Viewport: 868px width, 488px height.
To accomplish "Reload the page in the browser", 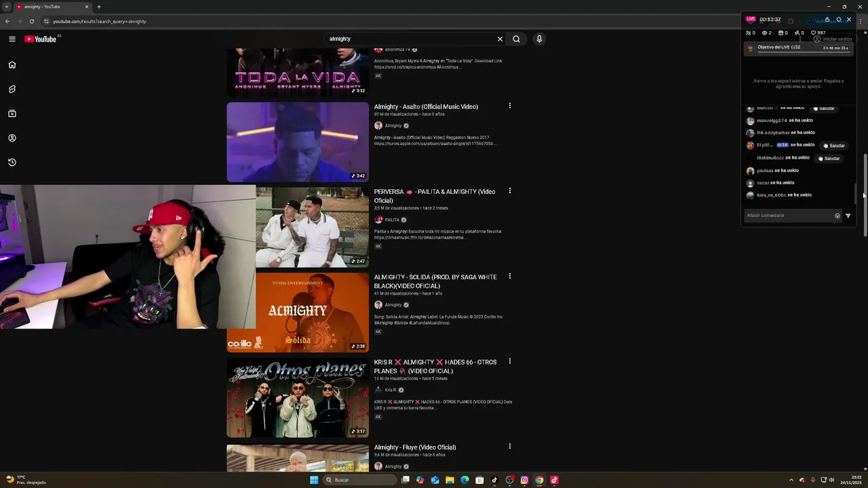I will (x=32, y=21).
